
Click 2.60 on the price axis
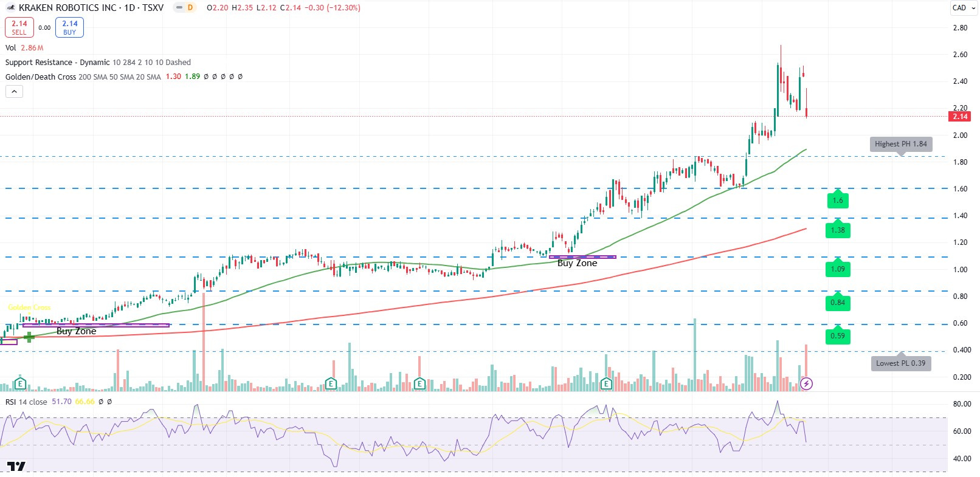pyautogui.click(x=960, y=55)
